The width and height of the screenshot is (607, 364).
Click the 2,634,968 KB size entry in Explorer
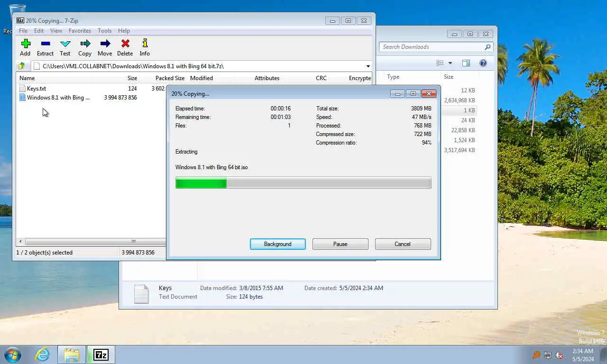click(460, 100)
